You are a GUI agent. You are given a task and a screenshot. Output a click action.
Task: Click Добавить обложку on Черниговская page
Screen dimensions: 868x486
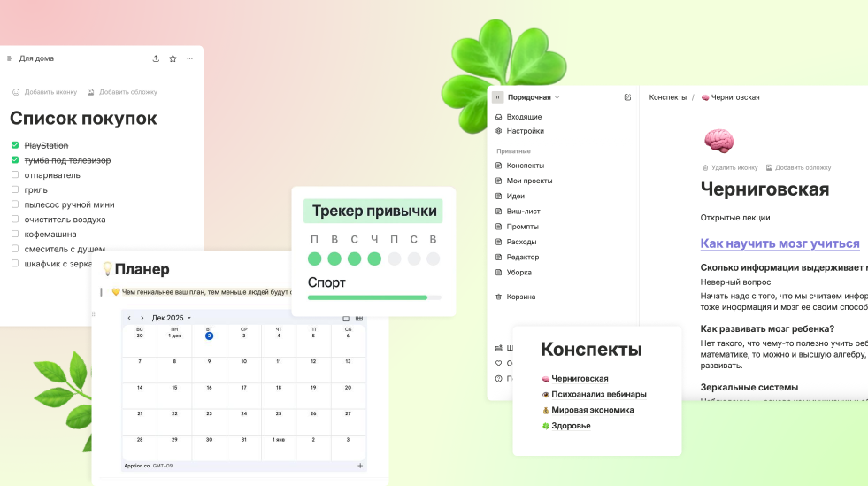tap(798, 167)
